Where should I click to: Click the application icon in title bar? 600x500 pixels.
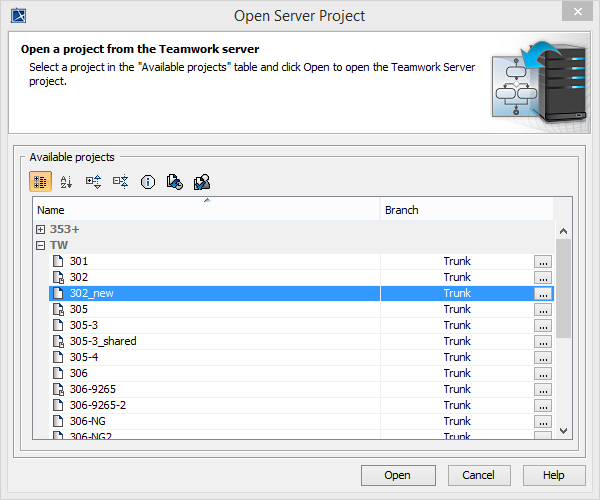[18, 16]
